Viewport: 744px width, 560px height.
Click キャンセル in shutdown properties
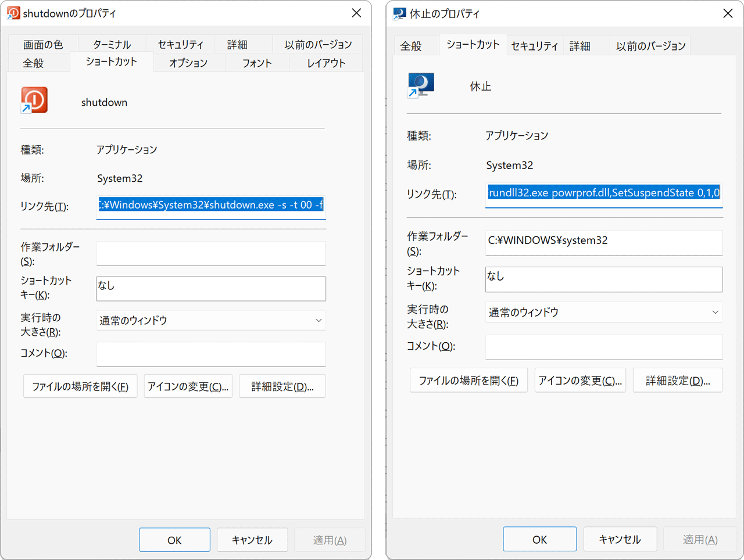[252, 540]
